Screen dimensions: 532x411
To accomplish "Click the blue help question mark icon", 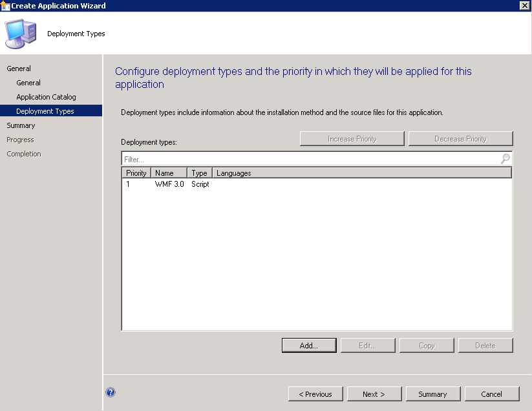I will pyautogui.click(x=111, y=392).
